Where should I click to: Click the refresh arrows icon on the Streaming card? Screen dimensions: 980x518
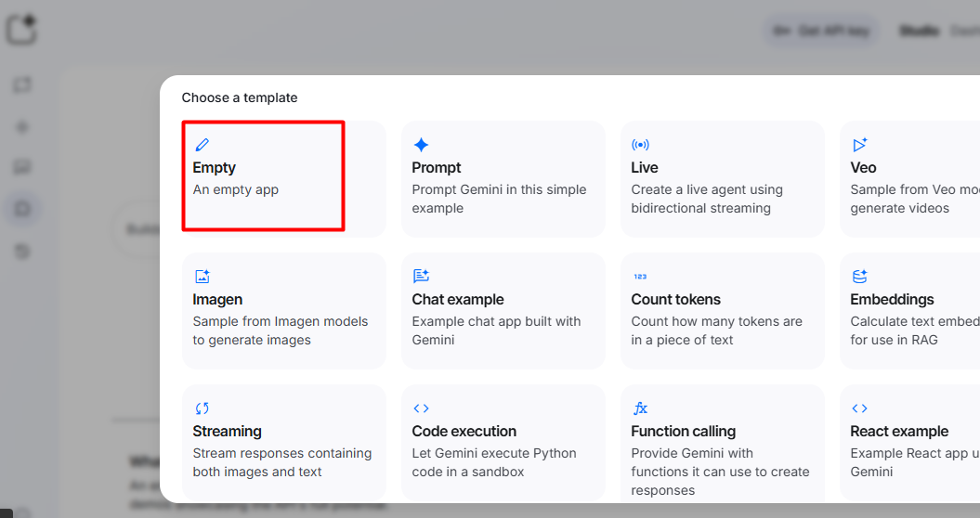point(202,408)
